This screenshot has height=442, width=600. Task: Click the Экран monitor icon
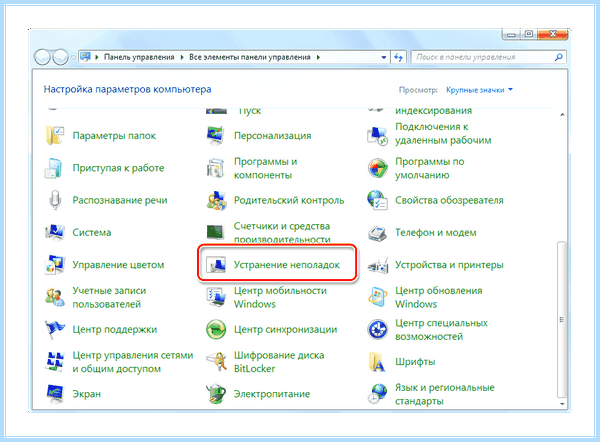pos(55,394)
